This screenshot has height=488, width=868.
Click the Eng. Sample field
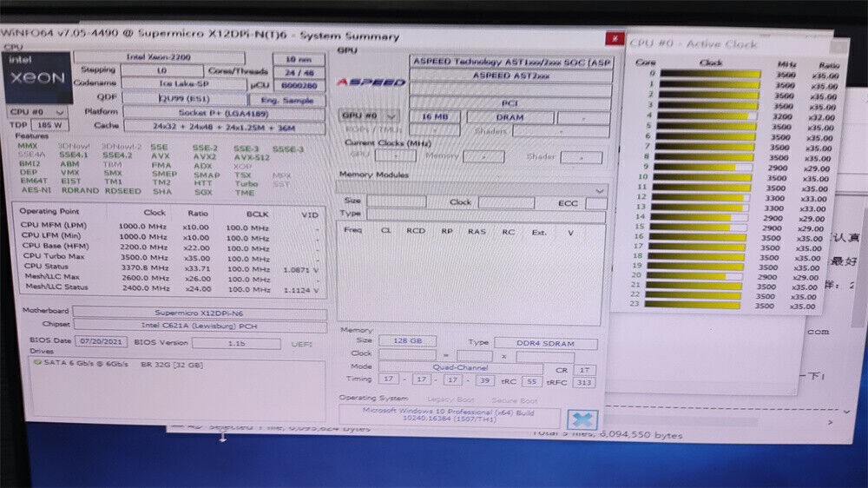pyautogui.click(x=288, y=100)
